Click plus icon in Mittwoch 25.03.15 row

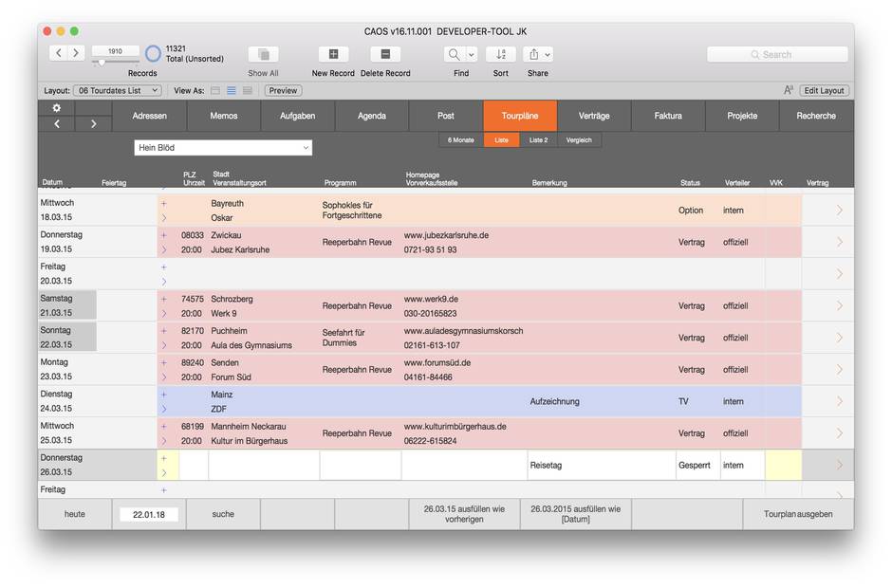(x=164, y=426)
